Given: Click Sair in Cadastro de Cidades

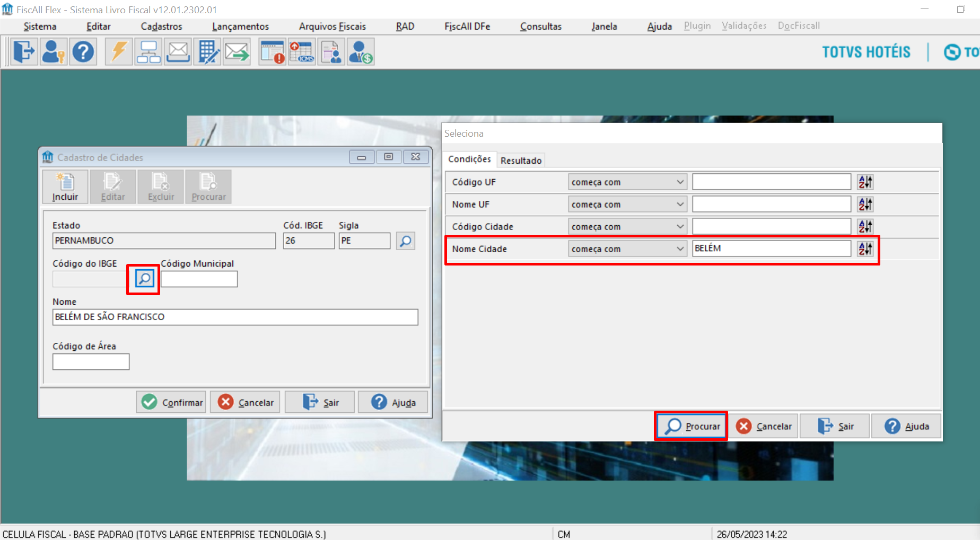Looking at the screenshot, I should pyautogui.click(x=320, y=402).
